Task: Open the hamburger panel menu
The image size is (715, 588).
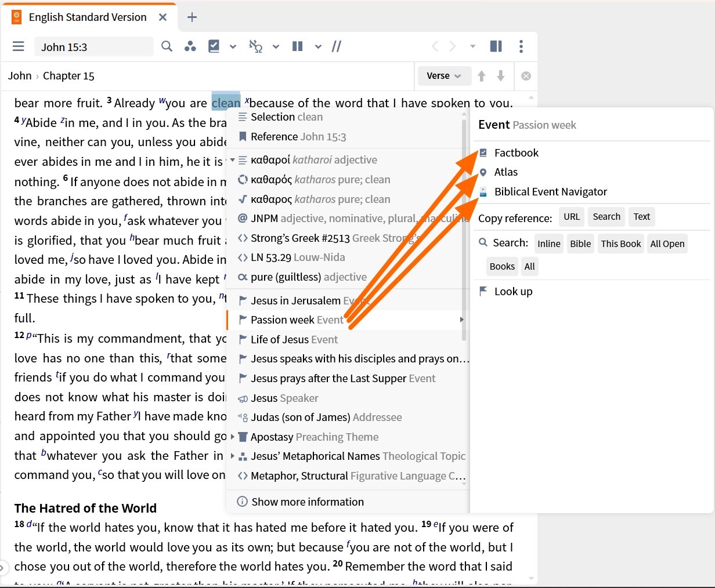Action: [19, 46]
